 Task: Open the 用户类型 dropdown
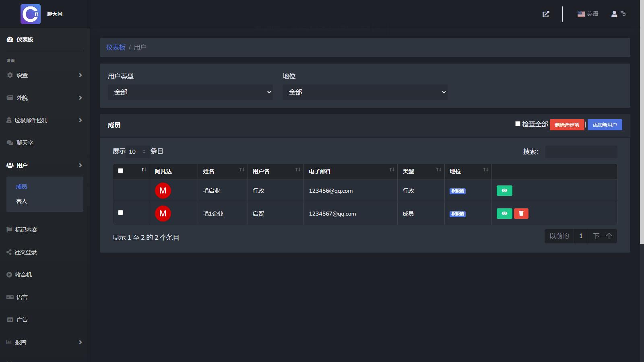pyautogui.click(x=190, y=92)
